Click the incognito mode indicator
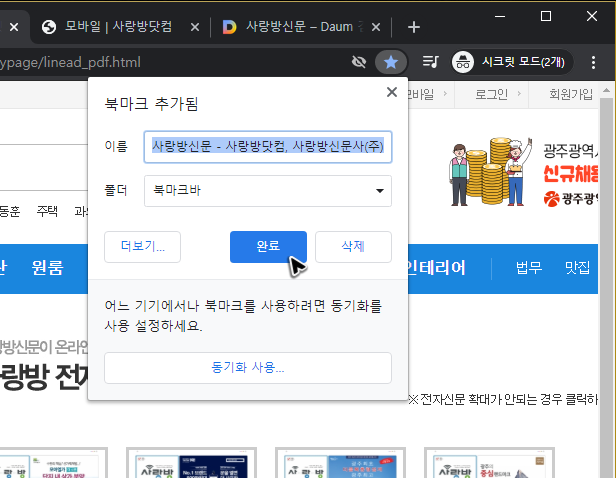 pos(510,62)
